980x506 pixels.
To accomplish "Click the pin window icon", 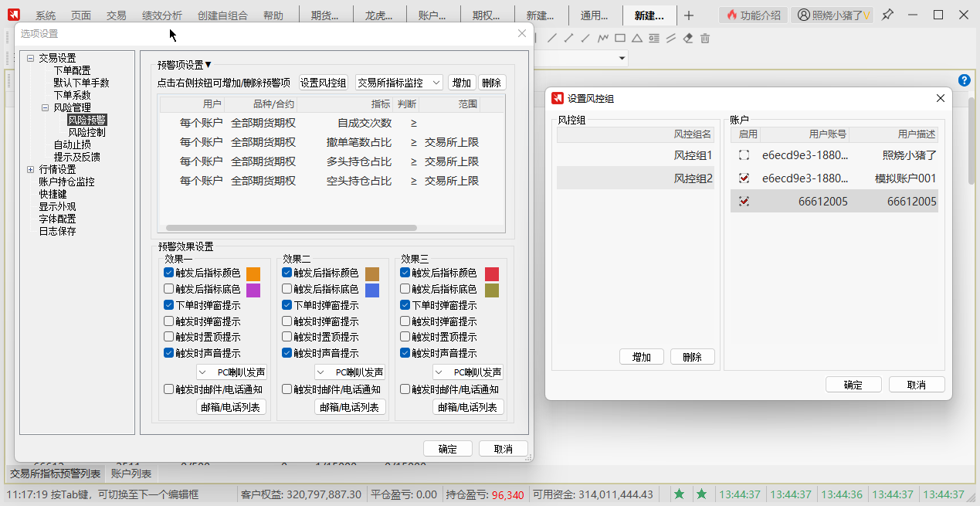I will pyautogui.click(x=888, y=15).
